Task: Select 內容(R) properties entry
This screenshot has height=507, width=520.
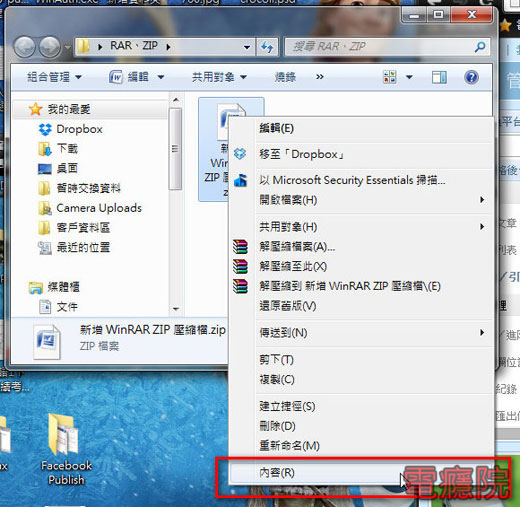Action: pyautogui.click(x=361, y=473)
